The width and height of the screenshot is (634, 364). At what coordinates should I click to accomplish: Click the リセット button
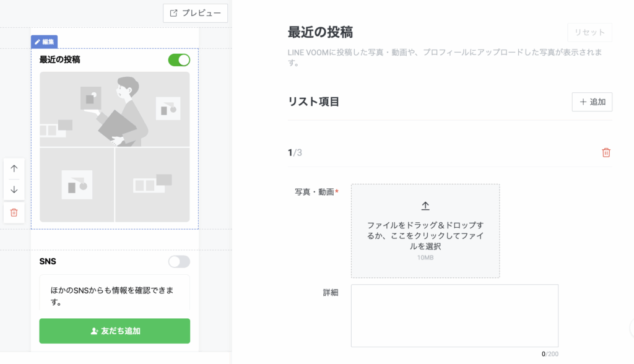[x=589, y=32]
